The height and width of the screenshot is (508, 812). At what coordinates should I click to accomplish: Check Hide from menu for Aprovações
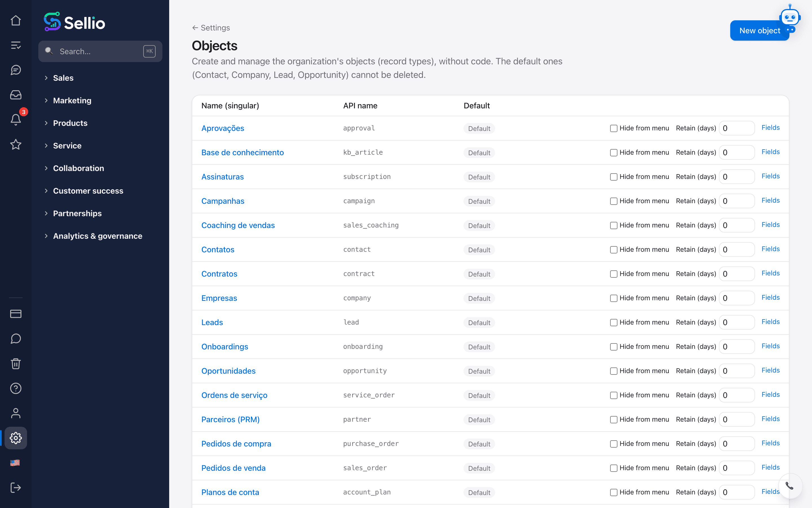(614, 128)
